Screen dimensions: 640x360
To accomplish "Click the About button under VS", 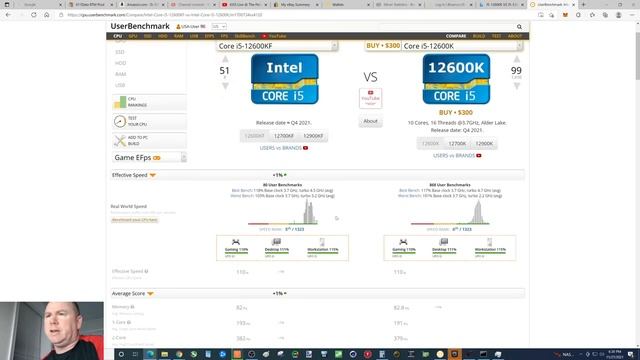I will (370, 121).
